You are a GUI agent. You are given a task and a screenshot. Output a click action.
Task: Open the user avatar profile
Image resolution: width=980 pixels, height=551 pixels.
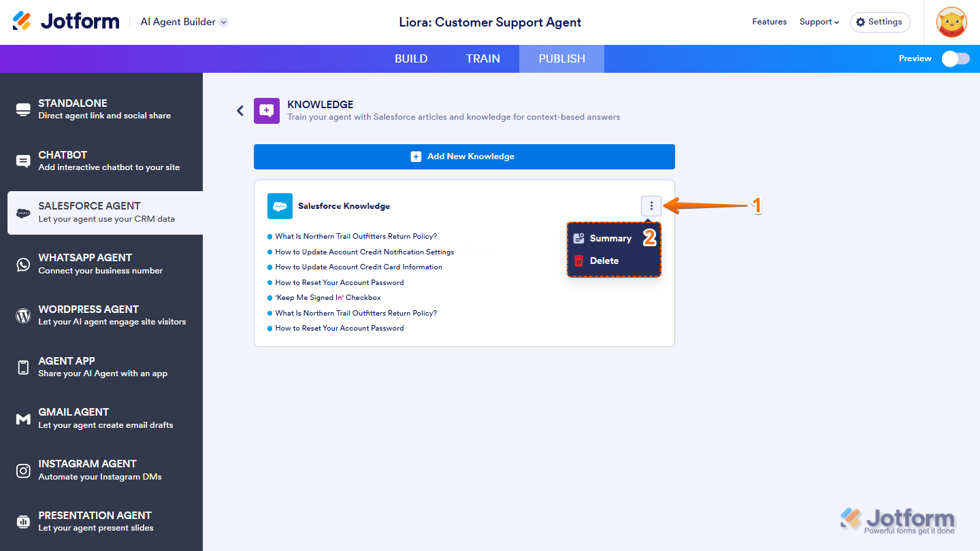(951, 22)
